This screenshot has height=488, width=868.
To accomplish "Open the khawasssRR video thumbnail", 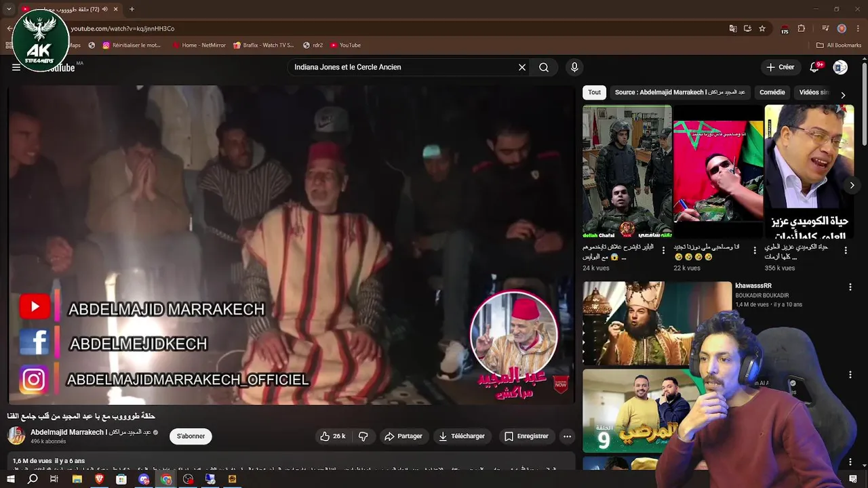I will (657, 323).
